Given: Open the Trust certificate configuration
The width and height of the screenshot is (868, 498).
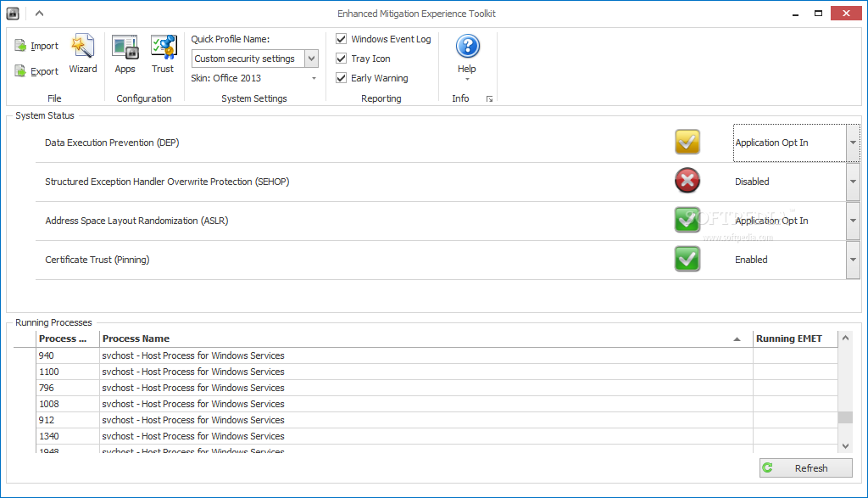Looking at the screenshot, I should [163, 54].
